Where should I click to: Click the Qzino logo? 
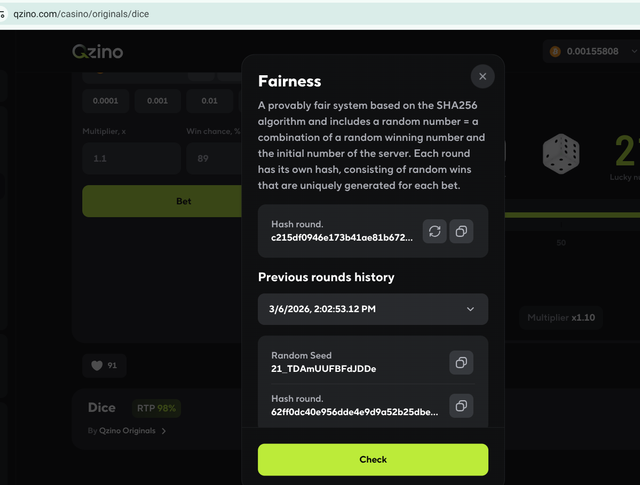click(98, 52)
